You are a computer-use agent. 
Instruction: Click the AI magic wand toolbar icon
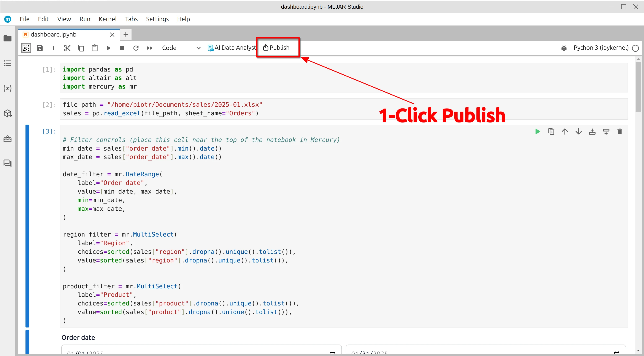(26, 48)
